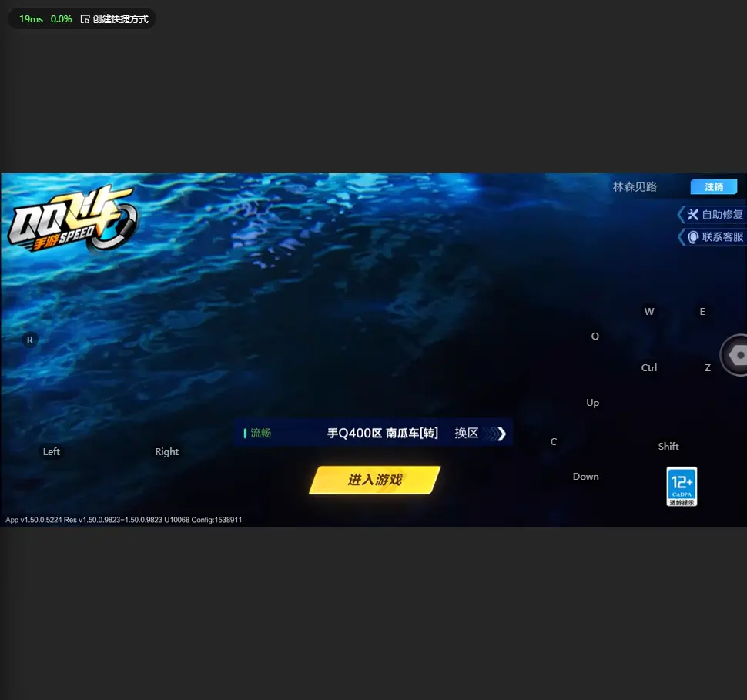This screenshot has width=747, height=700.
Task: Click the QQ飞车 Speed game logo
Action: pyautogui.click(x=72, y=219)
